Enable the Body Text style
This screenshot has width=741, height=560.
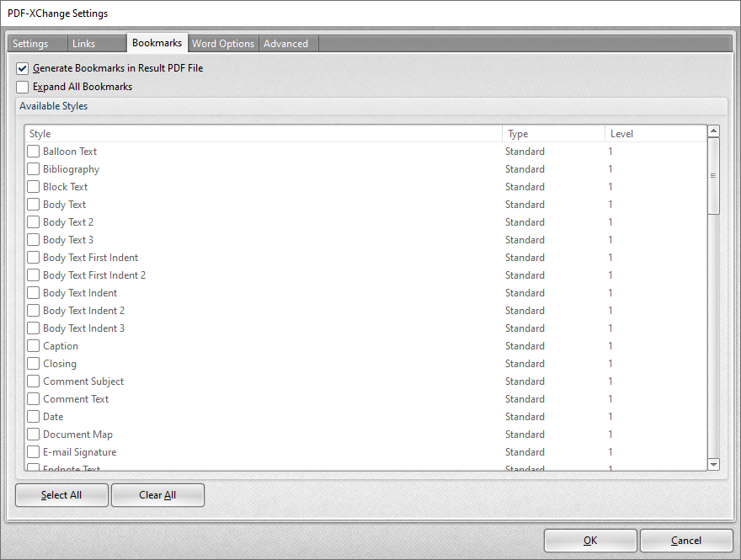coord(33,204)
